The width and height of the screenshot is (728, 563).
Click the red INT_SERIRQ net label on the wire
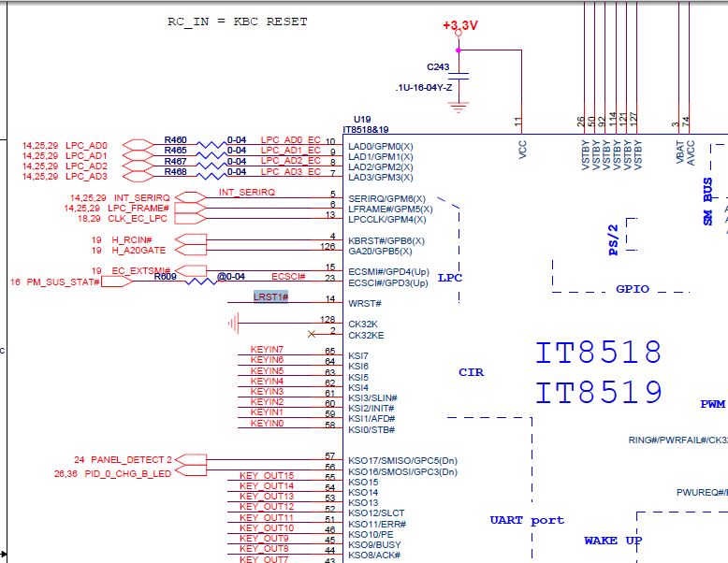[247, 192]
